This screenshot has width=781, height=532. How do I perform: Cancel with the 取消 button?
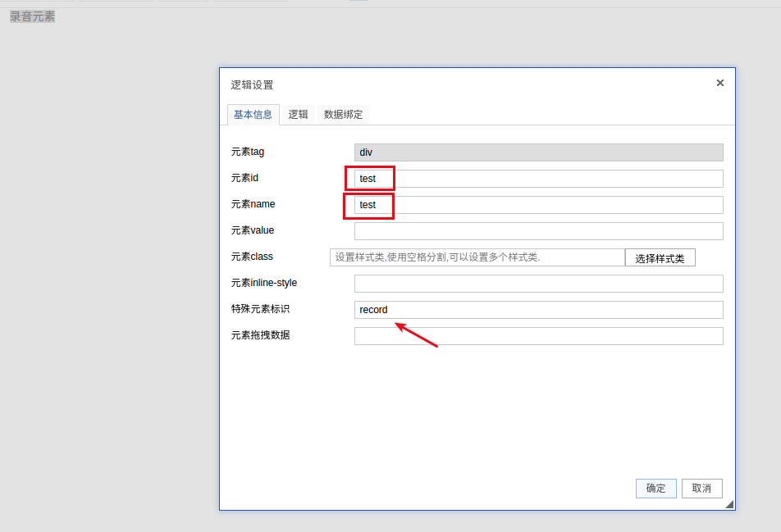point(701,489)
